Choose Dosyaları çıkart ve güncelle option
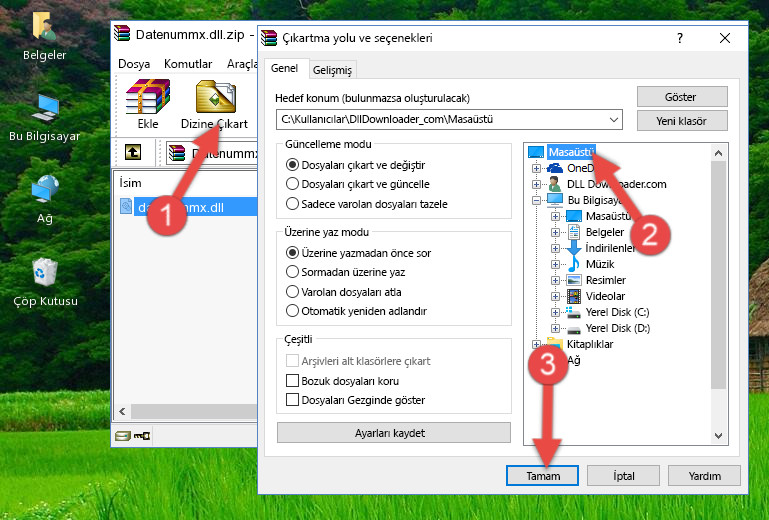Screen dimensions: 769x520 [x=292, y=184]
